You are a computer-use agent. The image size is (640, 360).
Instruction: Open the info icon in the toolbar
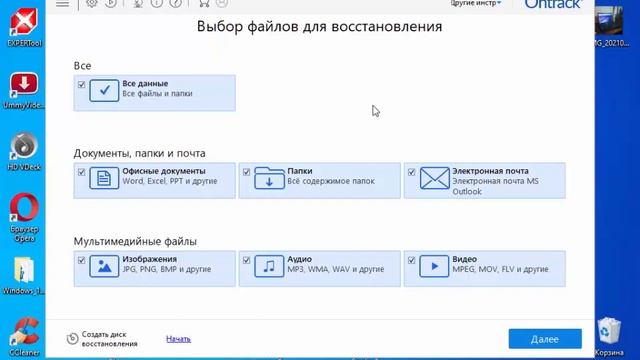(157, 3)
